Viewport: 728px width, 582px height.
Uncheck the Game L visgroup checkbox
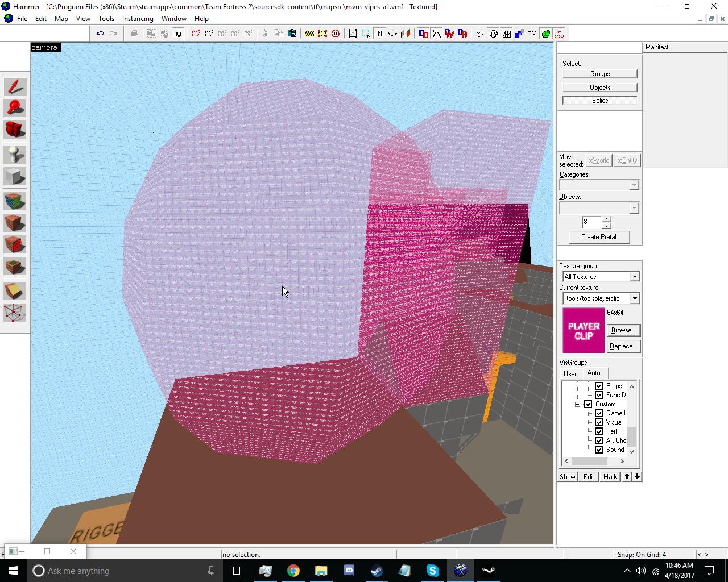tap(599, 413)
